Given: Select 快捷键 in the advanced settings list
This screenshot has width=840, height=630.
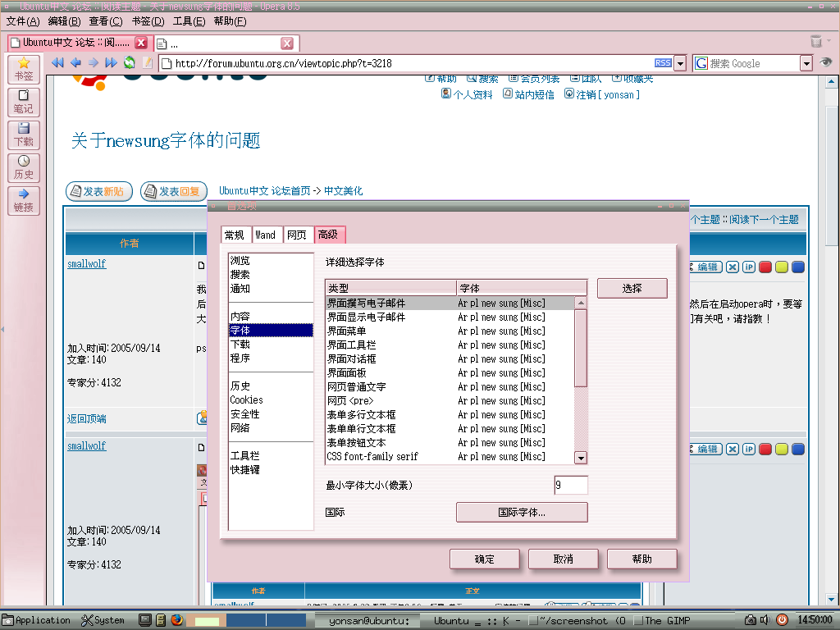Looking at the screenshot, I should tap(271, 469).
